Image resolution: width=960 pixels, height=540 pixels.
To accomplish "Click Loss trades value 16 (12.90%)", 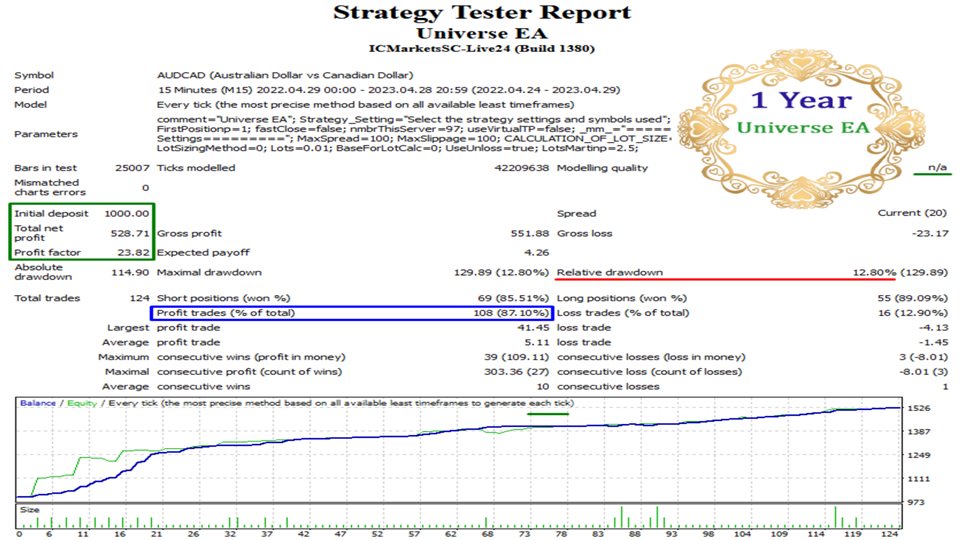I will 913,313.
